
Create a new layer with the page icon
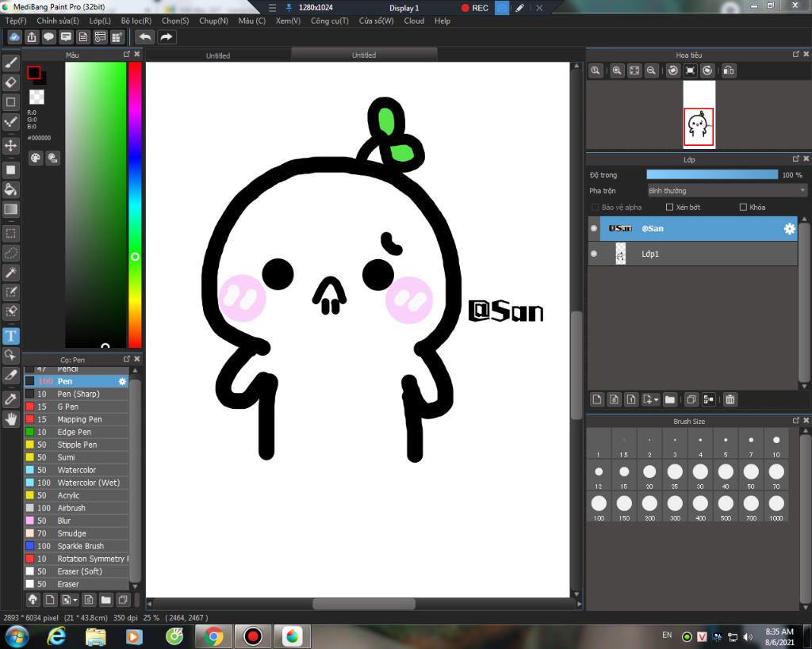coord(597,399)
